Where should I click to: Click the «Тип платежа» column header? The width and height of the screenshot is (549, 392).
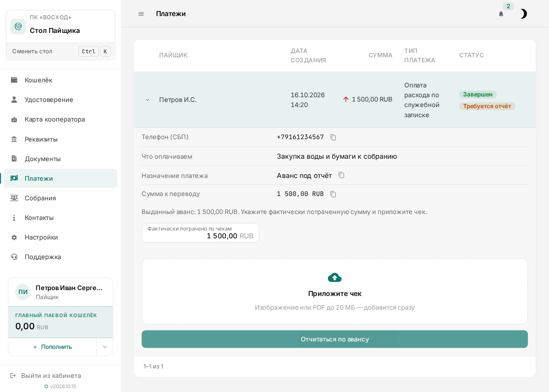click(420, 56)
